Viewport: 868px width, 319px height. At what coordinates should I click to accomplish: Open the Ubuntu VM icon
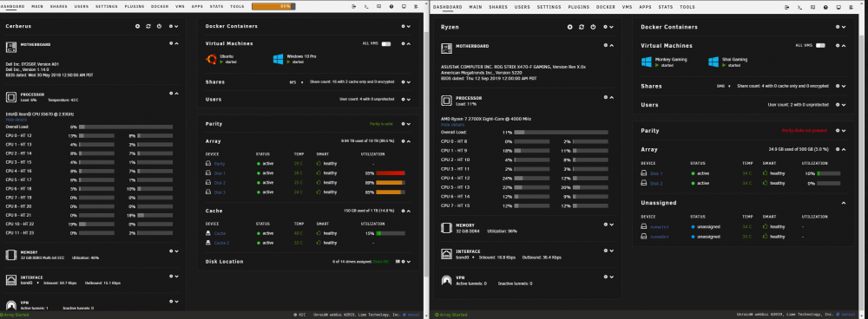[211, 59]
